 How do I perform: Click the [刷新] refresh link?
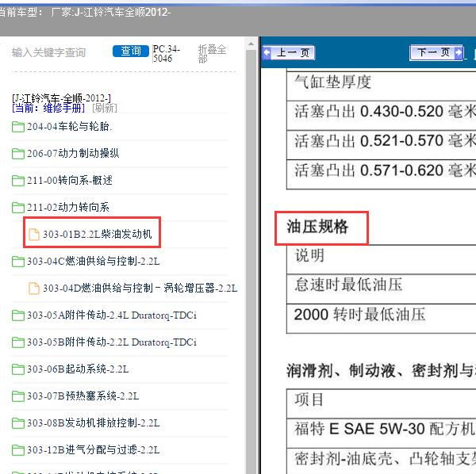click(x=105, y=108)
